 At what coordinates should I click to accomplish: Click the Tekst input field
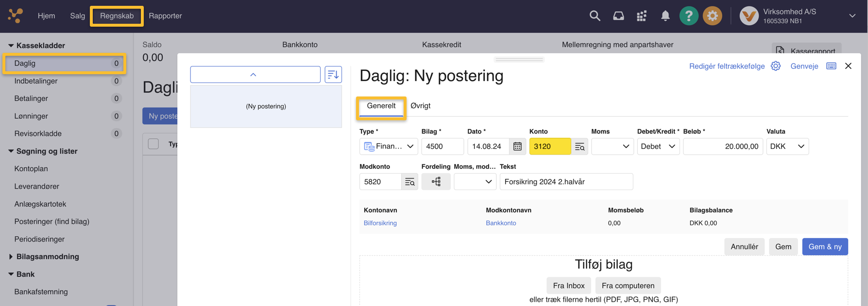[x=566, y=182]
